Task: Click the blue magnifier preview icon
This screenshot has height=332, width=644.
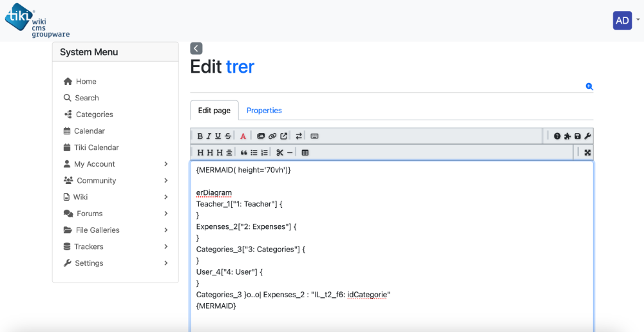Action: 589,87
